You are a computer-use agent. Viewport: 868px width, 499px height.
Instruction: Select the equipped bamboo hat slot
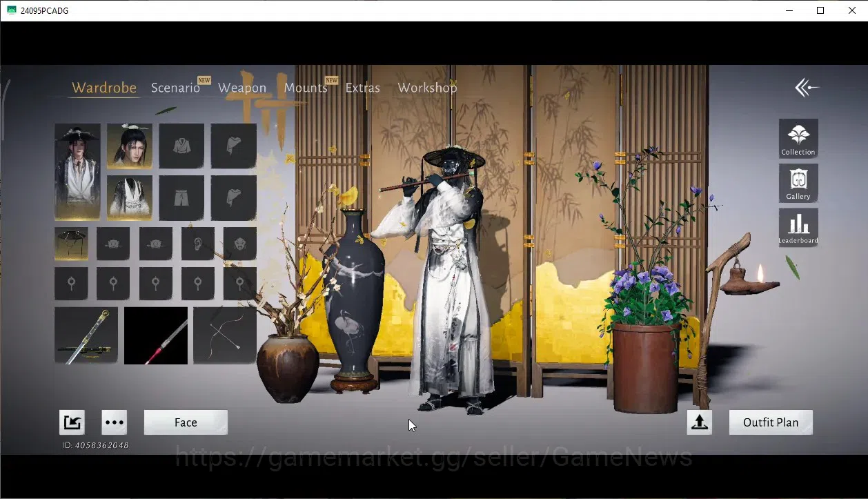coord(71,244)
